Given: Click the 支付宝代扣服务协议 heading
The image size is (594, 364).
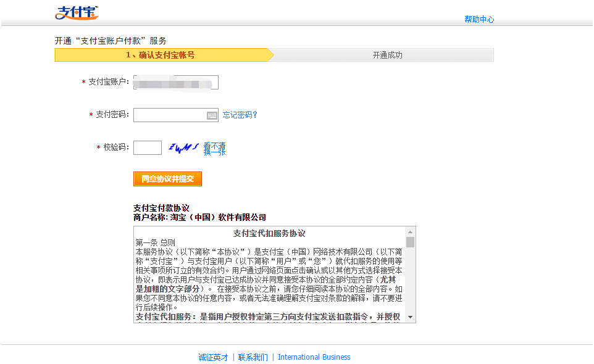Looking at the screenshot, I should coord(269,233).
